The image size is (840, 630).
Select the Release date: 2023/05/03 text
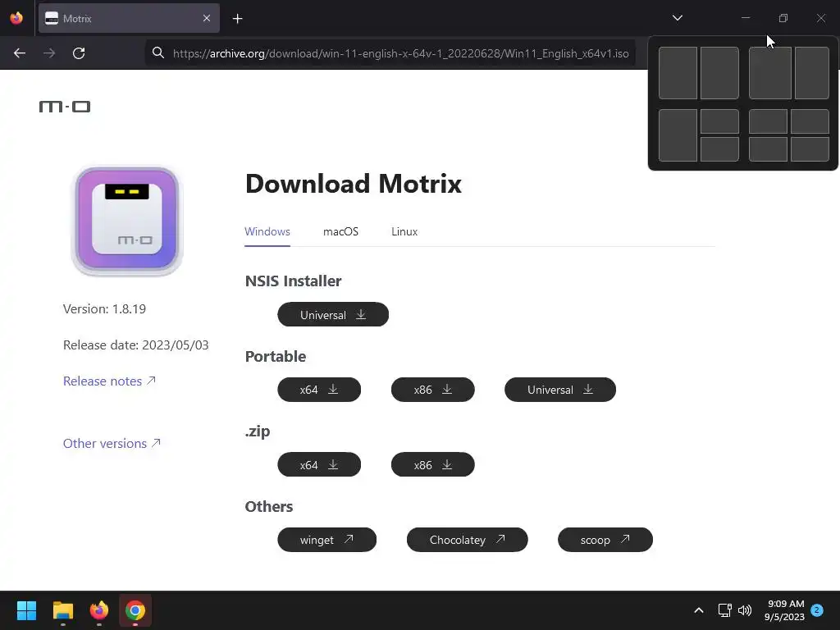[x=136, y=345]
